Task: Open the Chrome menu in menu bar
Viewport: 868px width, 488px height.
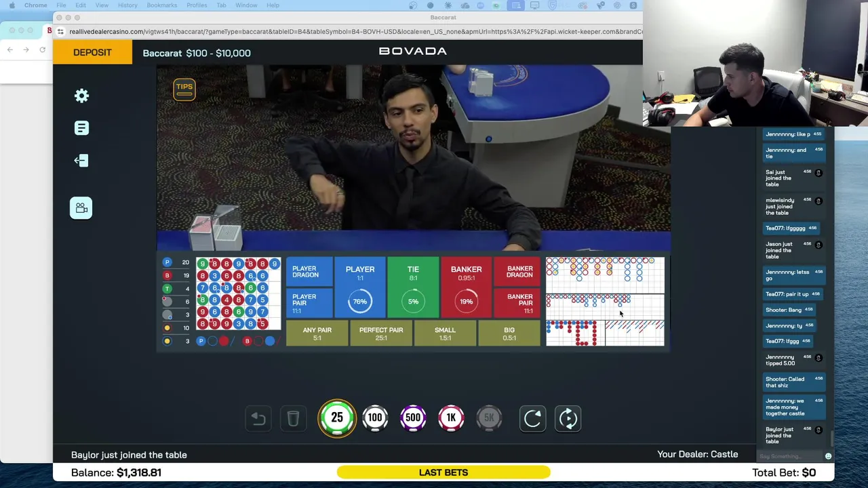Action: point(36,5)
